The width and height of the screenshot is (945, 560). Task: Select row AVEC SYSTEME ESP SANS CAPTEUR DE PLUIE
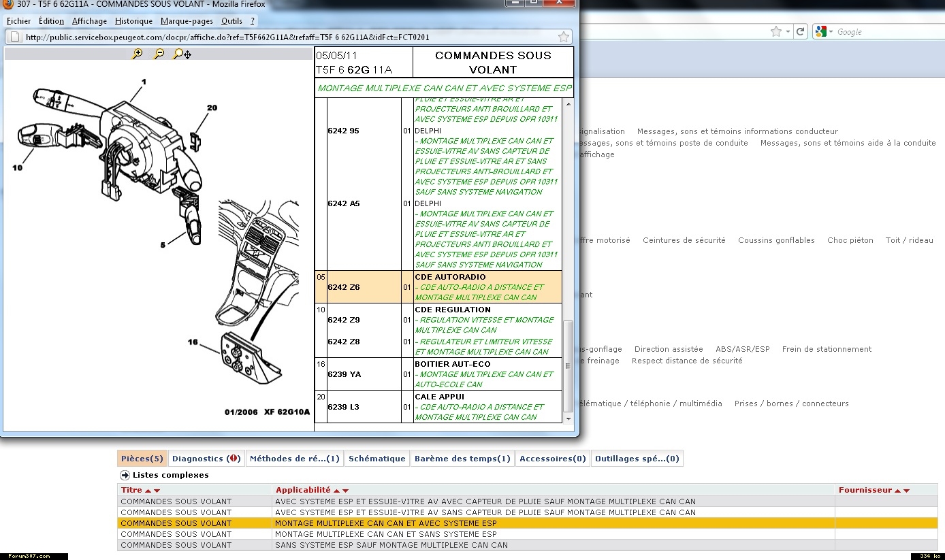[528, 512]
